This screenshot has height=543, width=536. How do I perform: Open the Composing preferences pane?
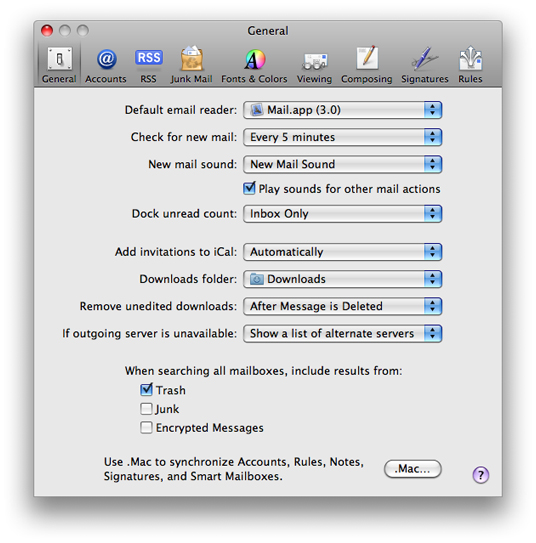tap(367, 65)
